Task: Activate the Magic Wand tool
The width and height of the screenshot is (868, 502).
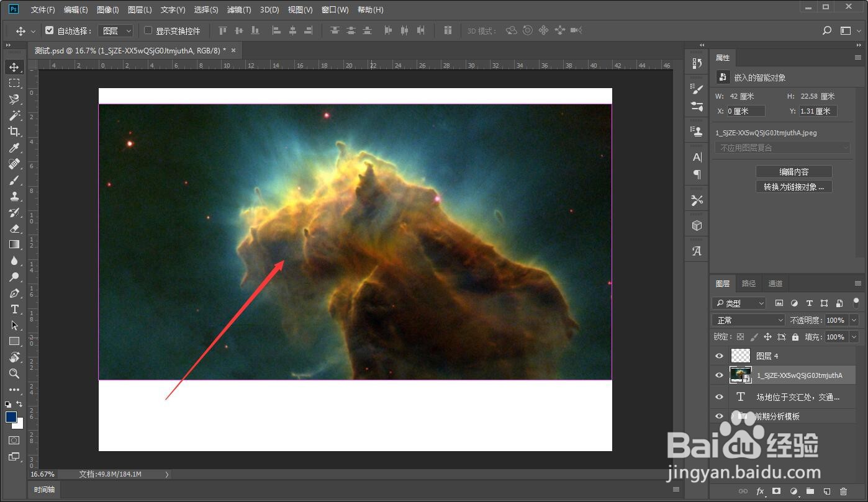Action: [x=14, y=115]
